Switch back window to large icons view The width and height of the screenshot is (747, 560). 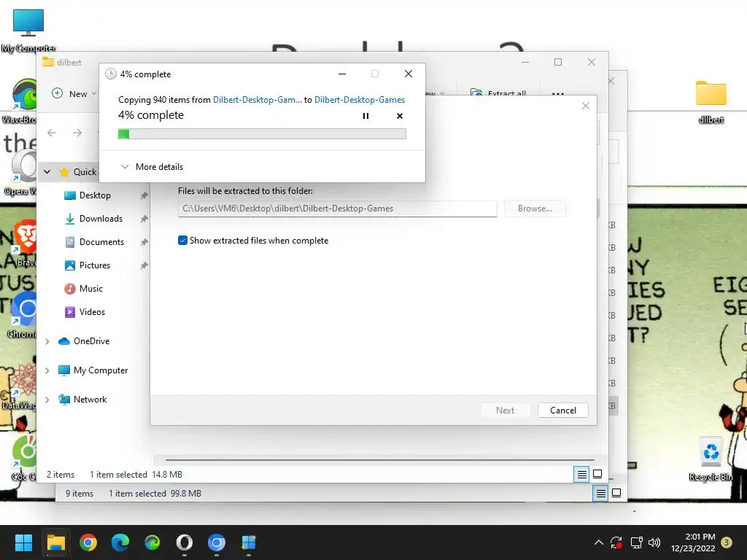point(616,494)
